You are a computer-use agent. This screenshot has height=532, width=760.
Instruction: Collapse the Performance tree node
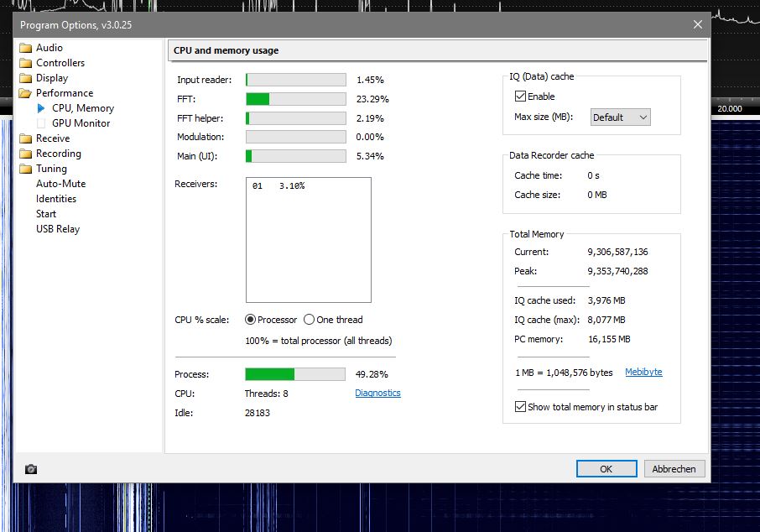pos(26,93)
